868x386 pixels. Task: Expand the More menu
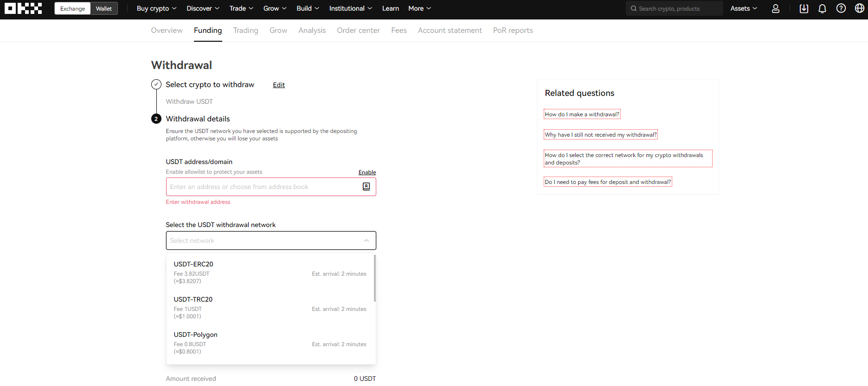click(x=419, y=8)
